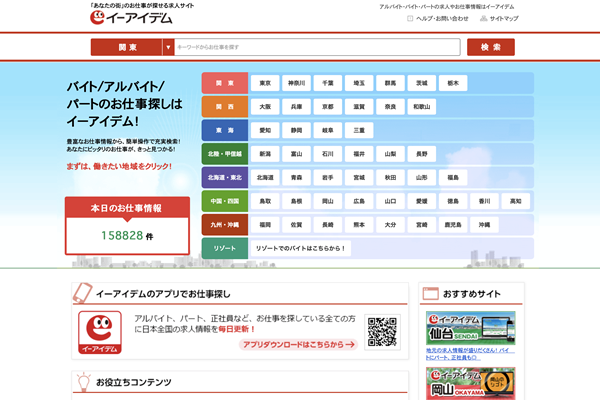Click the 本日のお仕事情報 header

[x=126, y=208]
